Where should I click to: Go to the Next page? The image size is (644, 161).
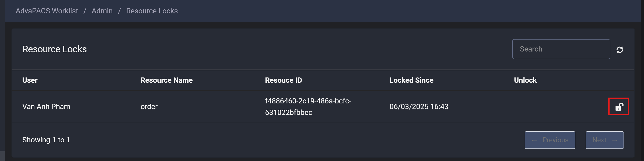pyautogui.click(x=605, y=140)
